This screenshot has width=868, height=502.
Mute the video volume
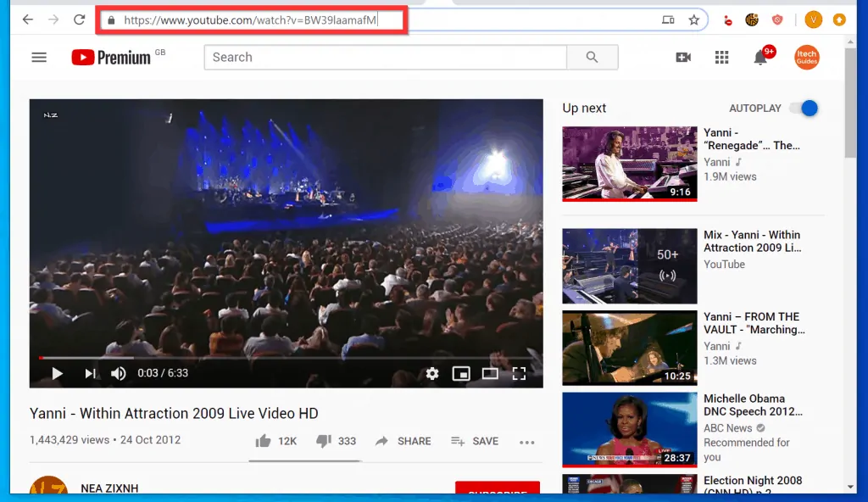[x=118, y=373]
